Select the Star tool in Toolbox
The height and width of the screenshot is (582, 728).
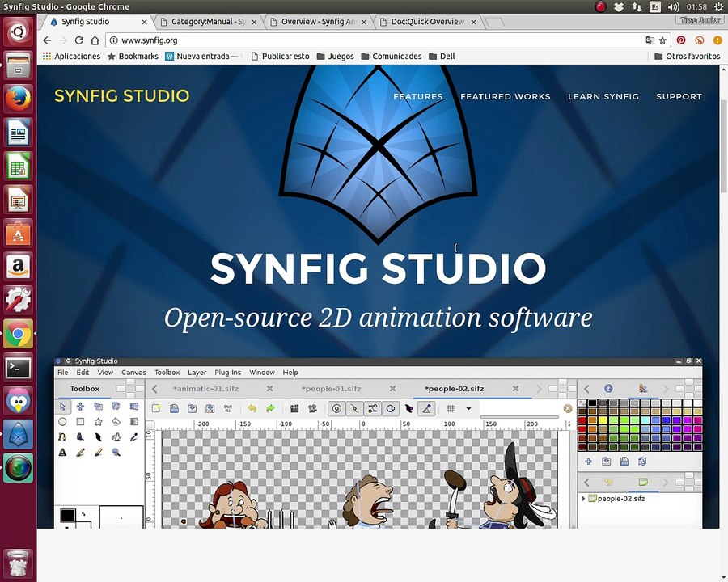coord(98,421)
